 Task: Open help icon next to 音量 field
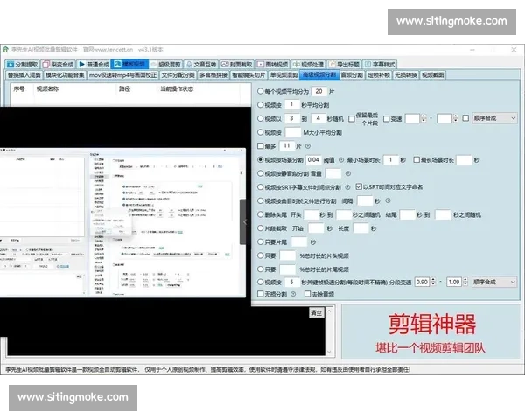[348, 173]
